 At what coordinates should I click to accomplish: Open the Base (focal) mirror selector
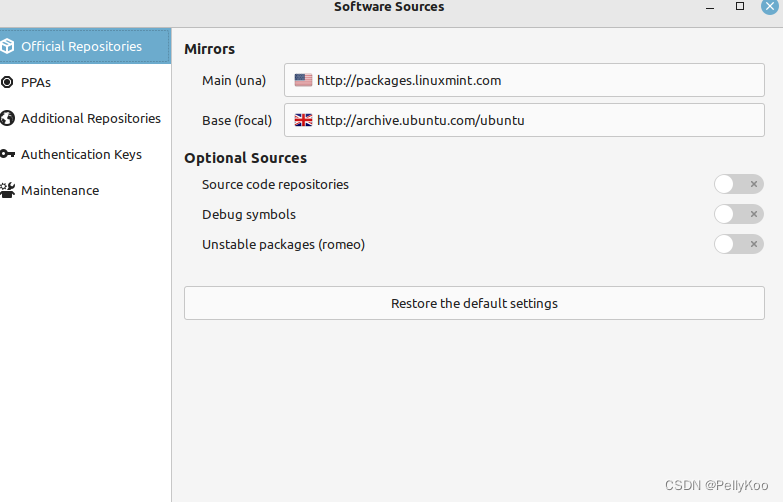click(524, 120)
